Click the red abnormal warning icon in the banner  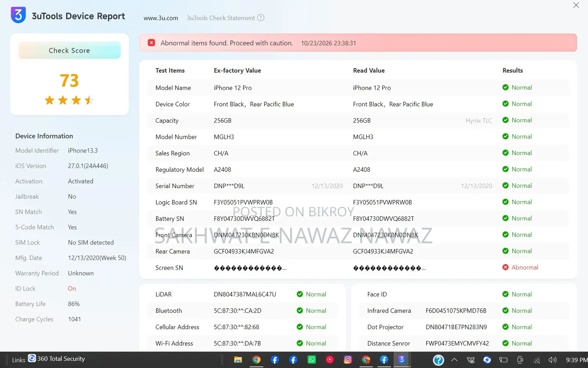pos(151,43)
